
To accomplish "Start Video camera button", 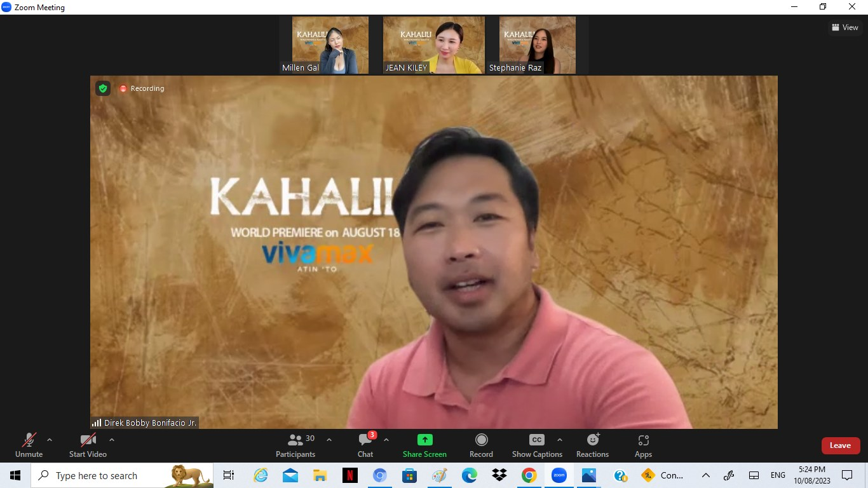I will [88, 445].
